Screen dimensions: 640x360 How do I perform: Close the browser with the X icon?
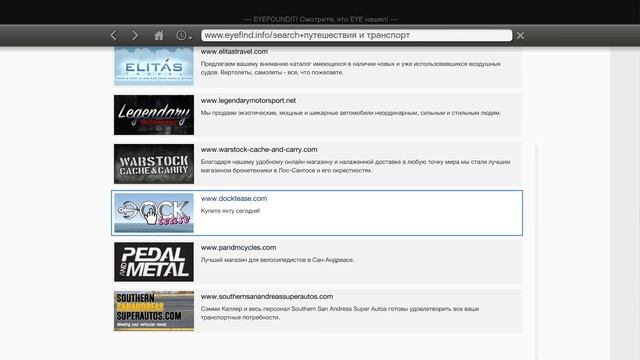point(520,36)
